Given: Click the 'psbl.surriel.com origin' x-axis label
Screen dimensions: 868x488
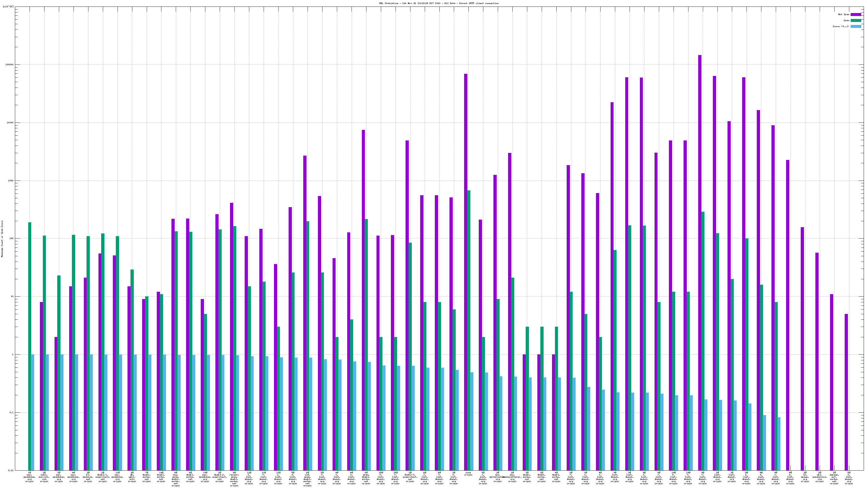Looking at the screenshot, I should click(44, 477).
